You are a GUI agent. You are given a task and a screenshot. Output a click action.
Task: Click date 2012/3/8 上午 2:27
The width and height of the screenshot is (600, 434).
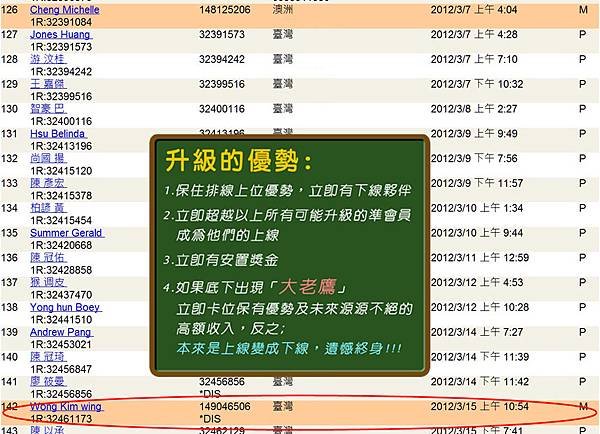tap(474, 109)
